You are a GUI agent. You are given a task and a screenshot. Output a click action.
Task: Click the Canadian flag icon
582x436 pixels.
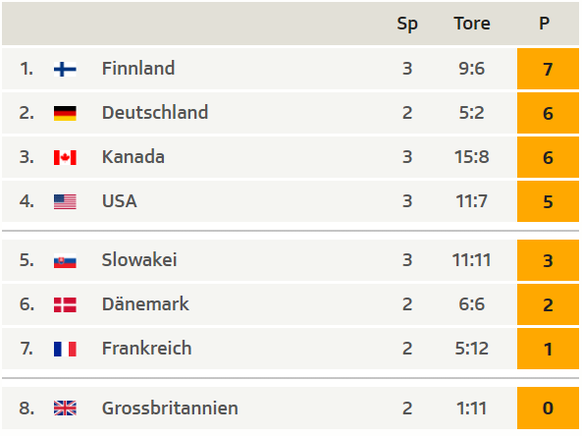[65, 157]
